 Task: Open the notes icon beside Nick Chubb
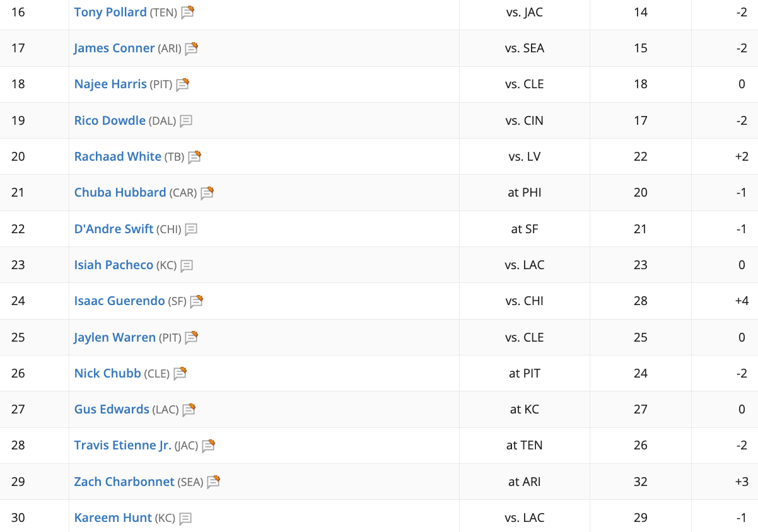pos(180,374)
